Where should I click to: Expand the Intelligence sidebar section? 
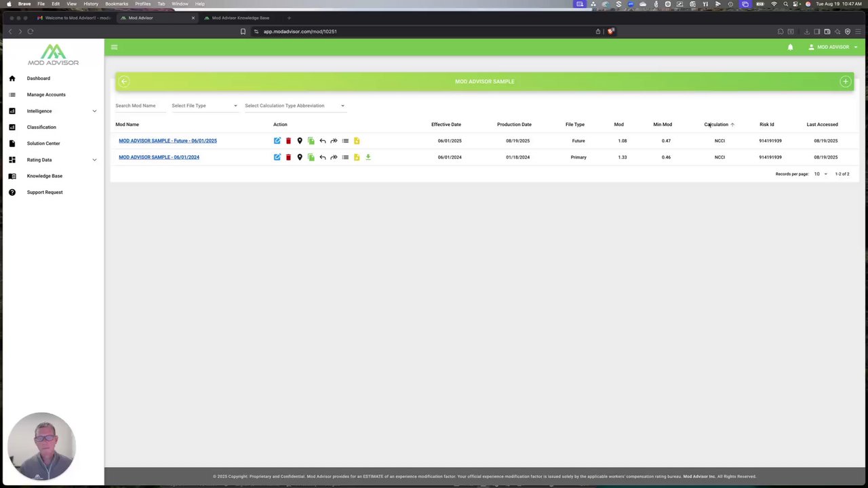tap(53, 111)
